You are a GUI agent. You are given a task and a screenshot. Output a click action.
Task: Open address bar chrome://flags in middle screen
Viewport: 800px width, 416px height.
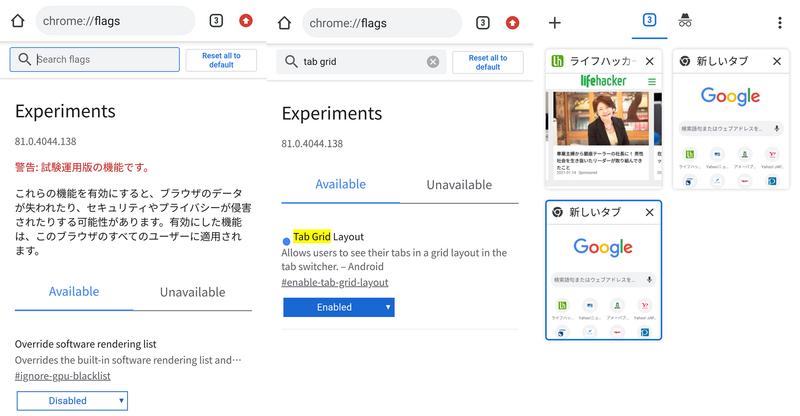382,23
